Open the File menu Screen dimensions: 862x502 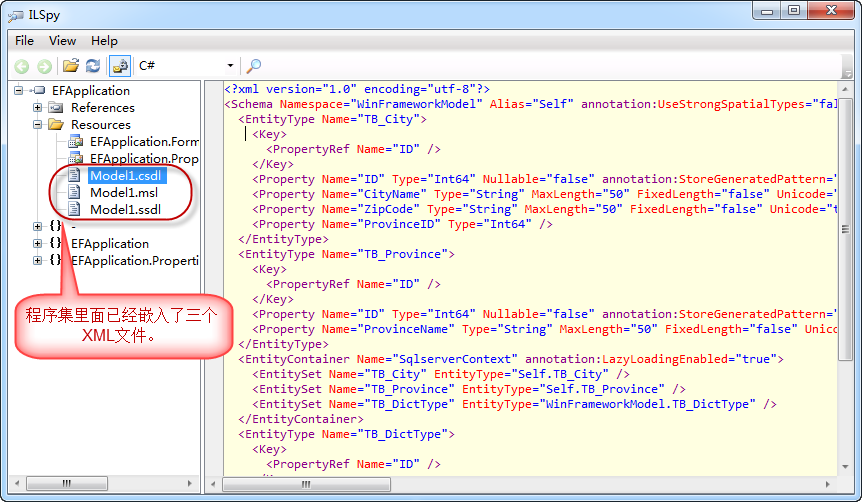tap(24, 41)
